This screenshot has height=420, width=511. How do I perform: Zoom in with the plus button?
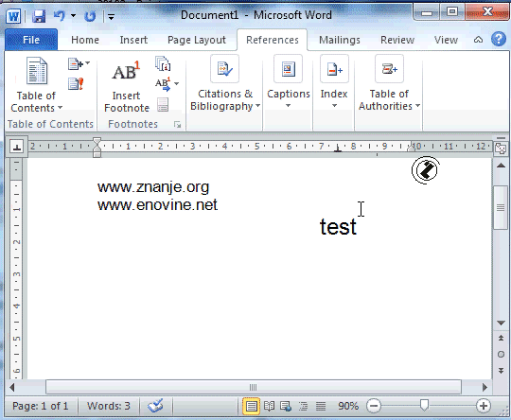[x=484, y=406]
